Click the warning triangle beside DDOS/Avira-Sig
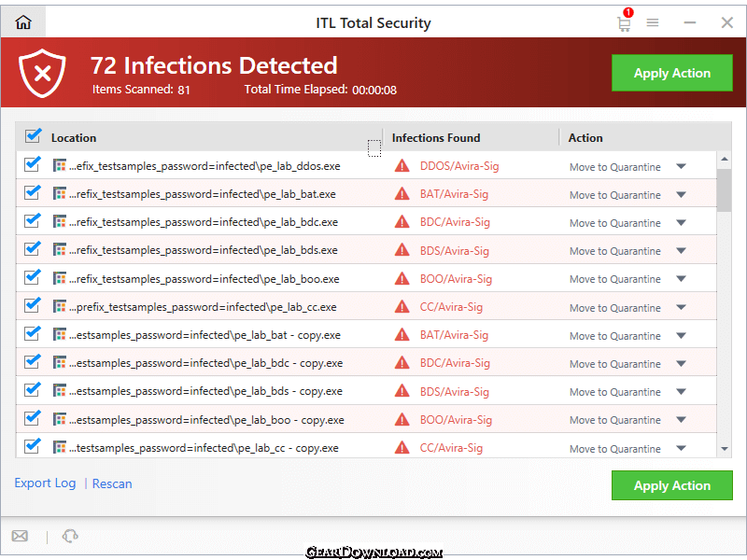Viewport: 747px width, 560px height. click(402, 166)
